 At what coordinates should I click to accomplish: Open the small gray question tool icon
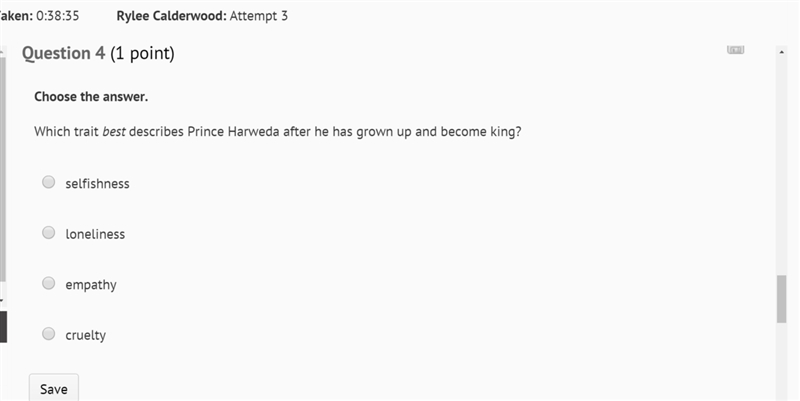coord(735,49)
